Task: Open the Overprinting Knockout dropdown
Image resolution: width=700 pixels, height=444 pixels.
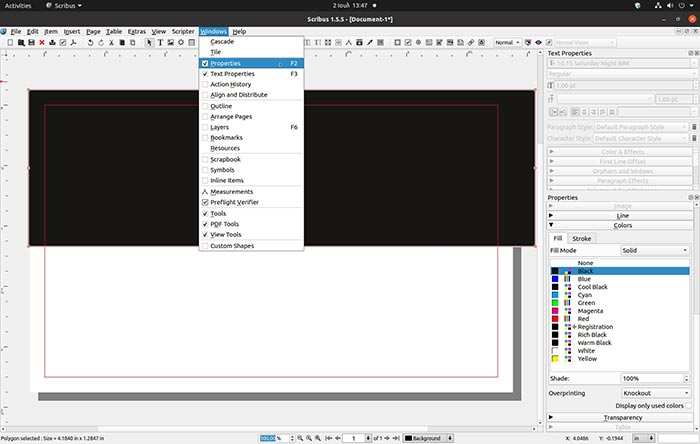Action: point(656,393)
